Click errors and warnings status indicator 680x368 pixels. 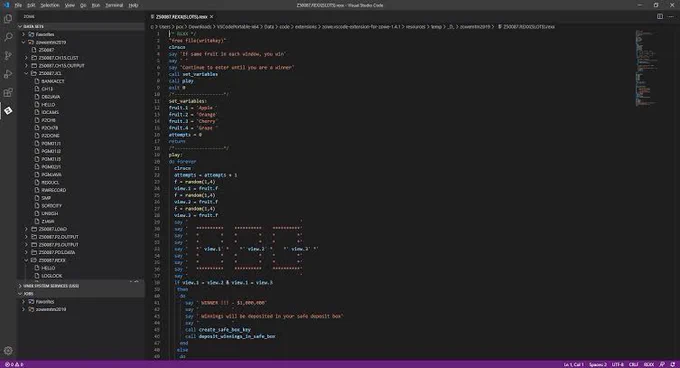[x=14, y=365]
